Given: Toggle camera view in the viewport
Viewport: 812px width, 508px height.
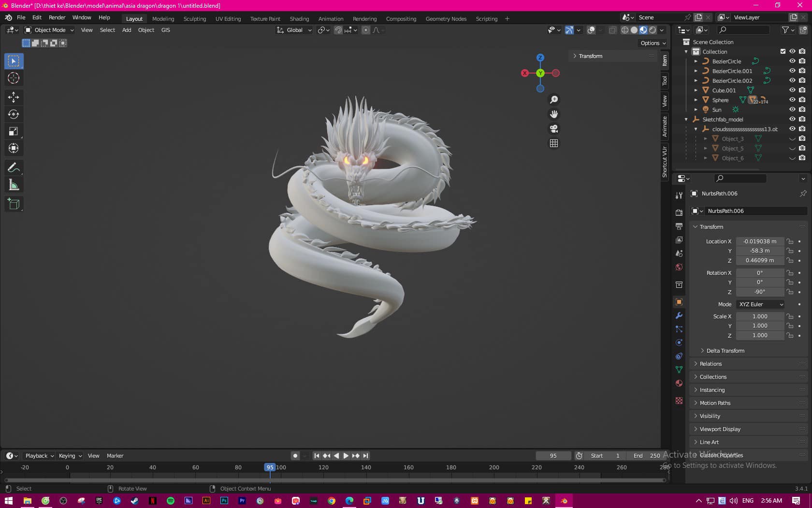Looking at the screenshot, I should click(554, 129).
